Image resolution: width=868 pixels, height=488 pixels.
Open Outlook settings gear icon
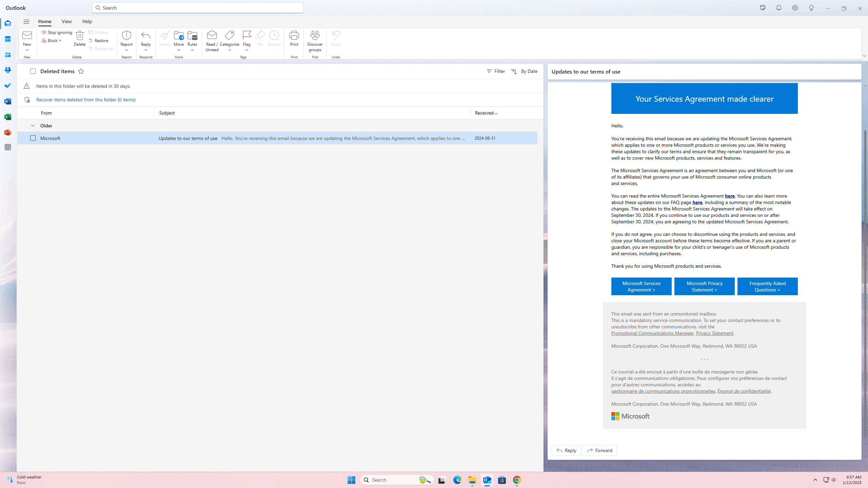point(795,8)
